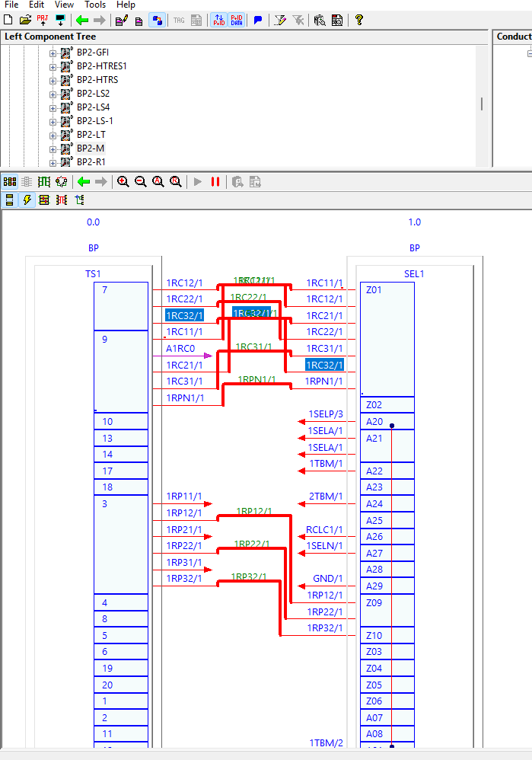Expand the BP2-LS2 tree node
The width and height of the screenshot is (532, 760).
pyautogui.click(x=53, y=94)
